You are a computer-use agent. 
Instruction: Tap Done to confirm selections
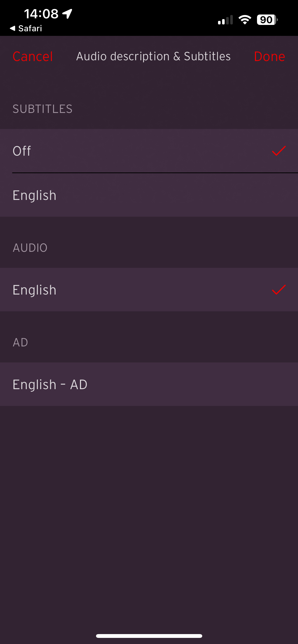269,56
